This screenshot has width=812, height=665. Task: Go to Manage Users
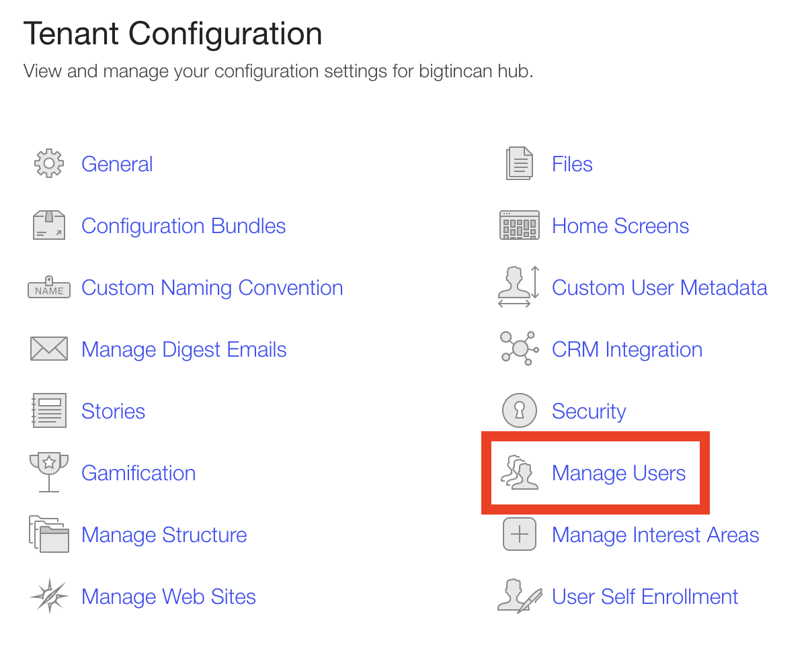(x=618, y=474)
